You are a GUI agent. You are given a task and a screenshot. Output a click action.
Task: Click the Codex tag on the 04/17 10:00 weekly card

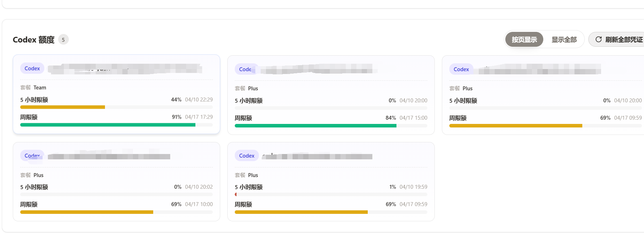click(x=32, y=155)
